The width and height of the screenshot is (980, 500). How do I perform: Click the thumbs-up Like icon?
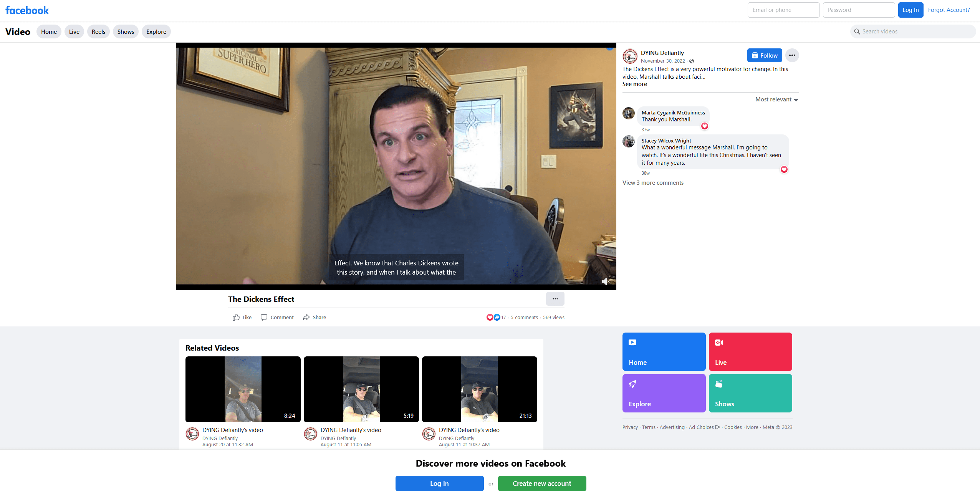[x=236, y=317]
